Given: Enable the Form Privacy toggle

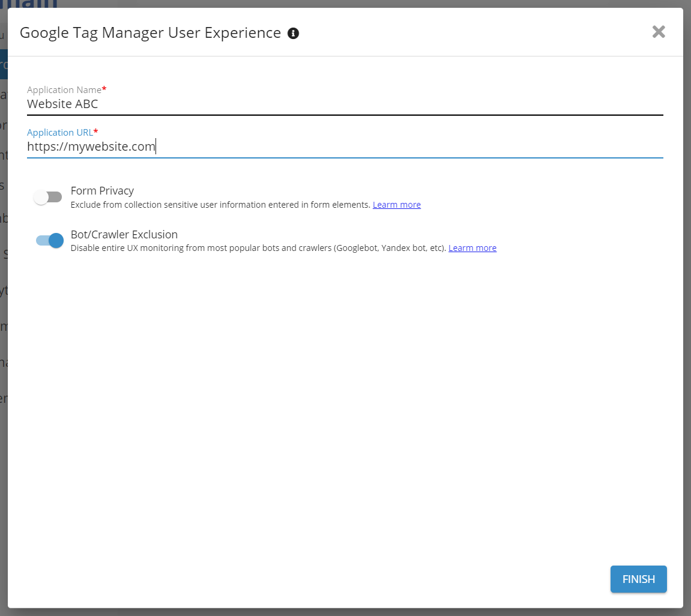Looking at the screenshot, I should click(x=48, y=197).
